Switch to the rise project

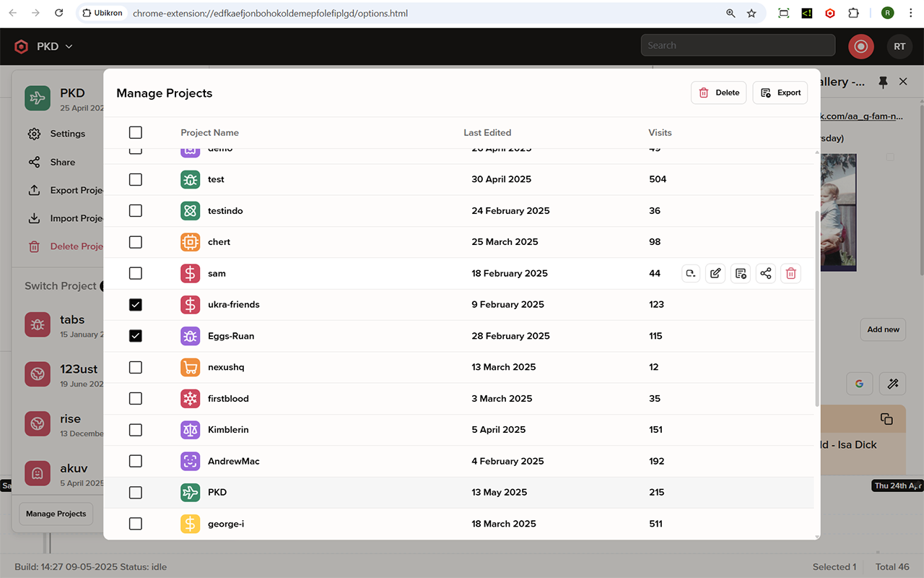pyautogui.click(x=70, y=418)
